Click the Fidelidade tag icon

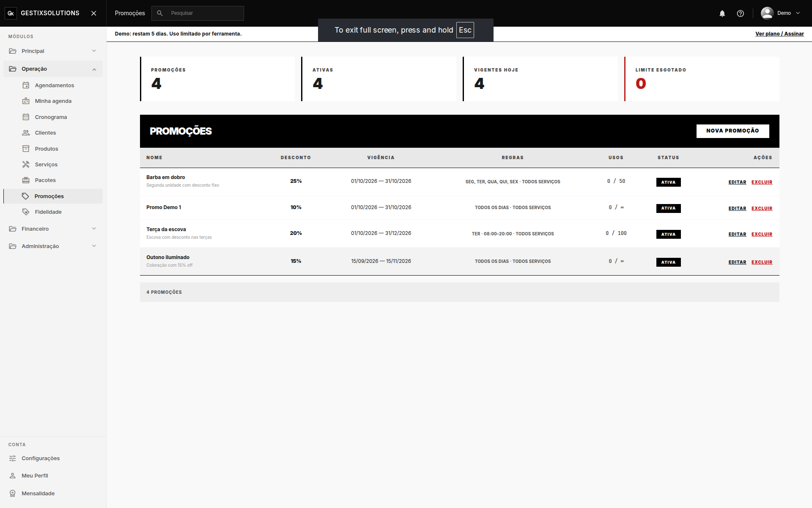(x=26, y=212)
